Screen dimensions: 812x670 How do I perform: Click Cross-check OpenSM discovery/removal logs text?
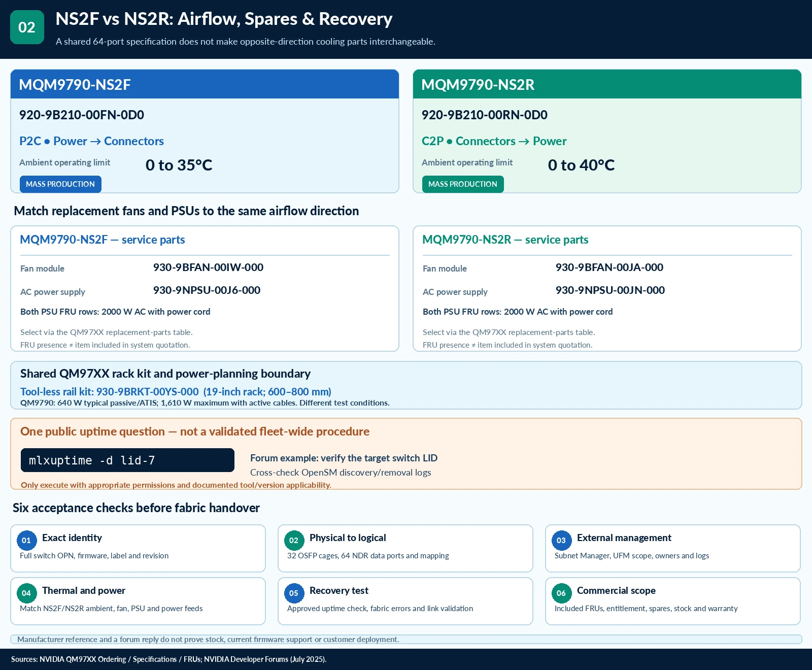pyautogui.click(x=341, y=473)
